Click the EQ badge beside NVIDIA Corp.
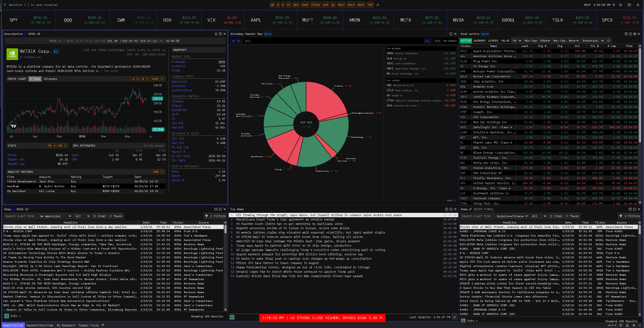644x328 pixels. pyautogui.click(x=56, y=52)
